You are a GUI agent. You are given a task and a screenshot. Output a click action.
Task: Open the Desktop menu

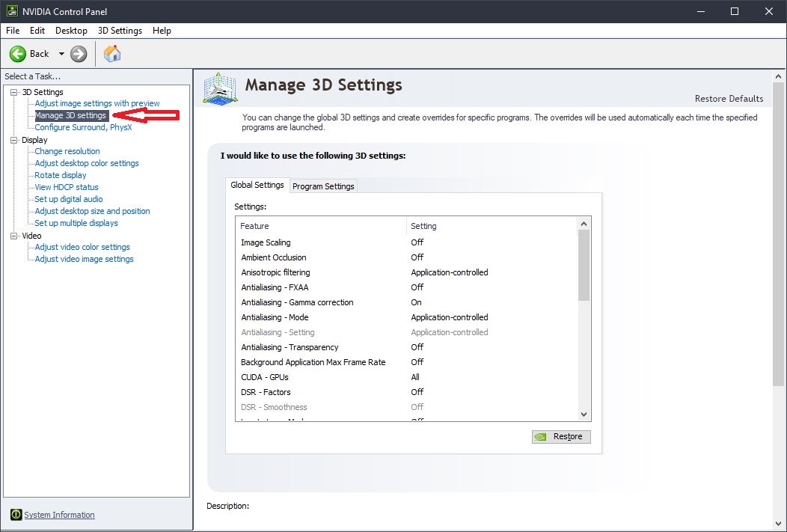pyautogui.click(x=71, y=31)
